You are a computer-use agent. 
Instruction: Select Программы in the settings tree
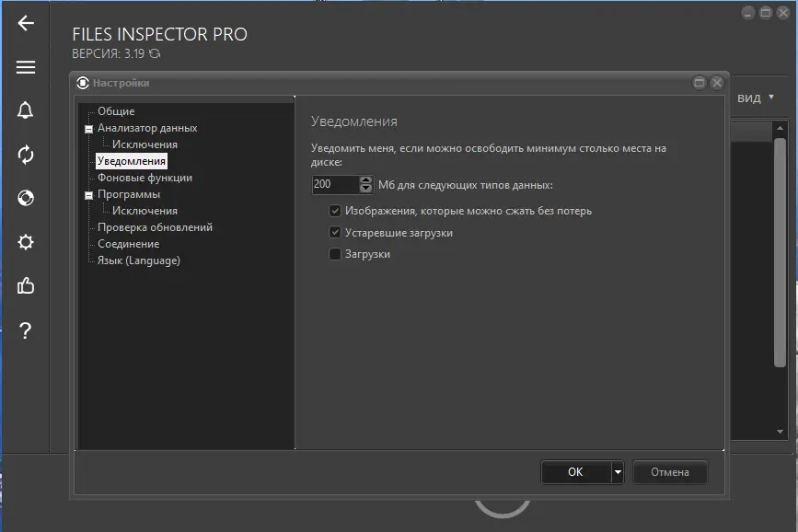coord(129,194)
